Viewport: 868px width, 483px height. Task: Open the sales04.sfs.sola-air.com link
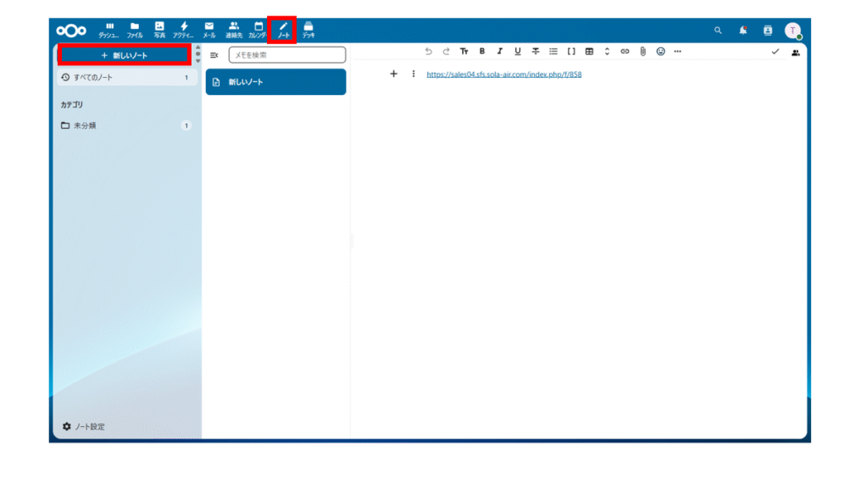[504, 75]
